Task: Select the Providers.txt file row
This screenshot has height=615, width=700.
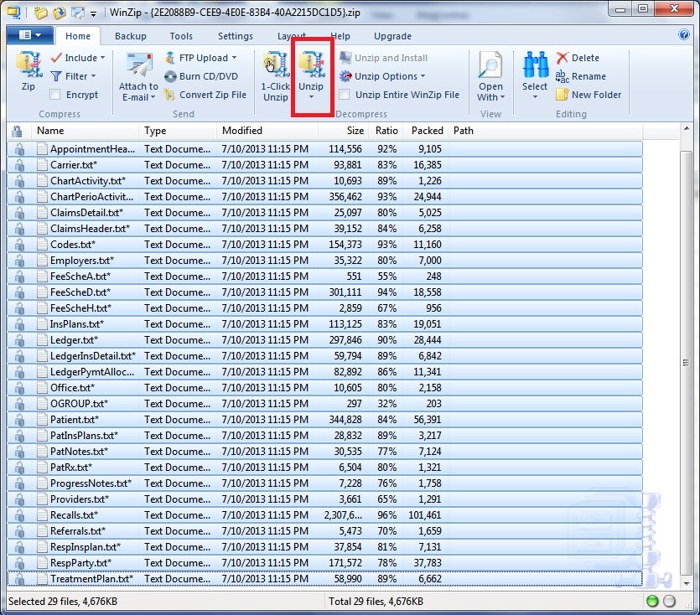Action: click(325, 499)
